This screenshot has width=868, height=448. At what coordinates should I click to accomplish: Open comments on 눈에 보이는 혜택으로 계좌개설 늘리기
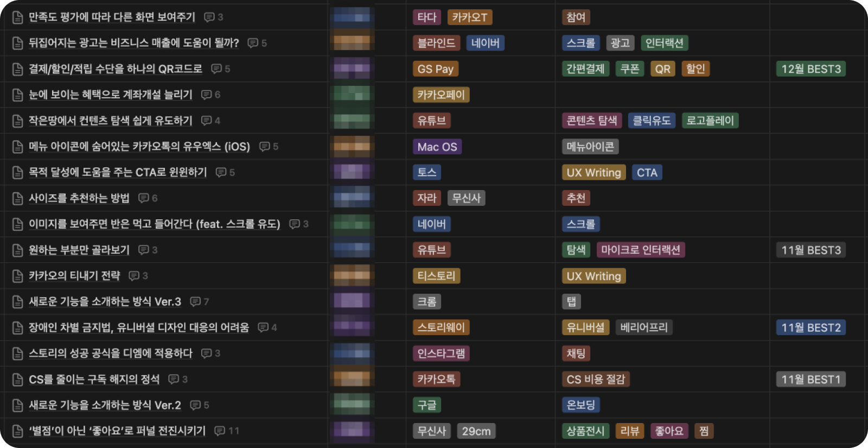[x=210, y=94]
